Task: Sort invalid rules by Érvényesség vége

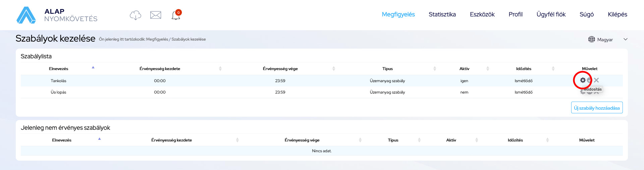Action: (x=302, y=140)
